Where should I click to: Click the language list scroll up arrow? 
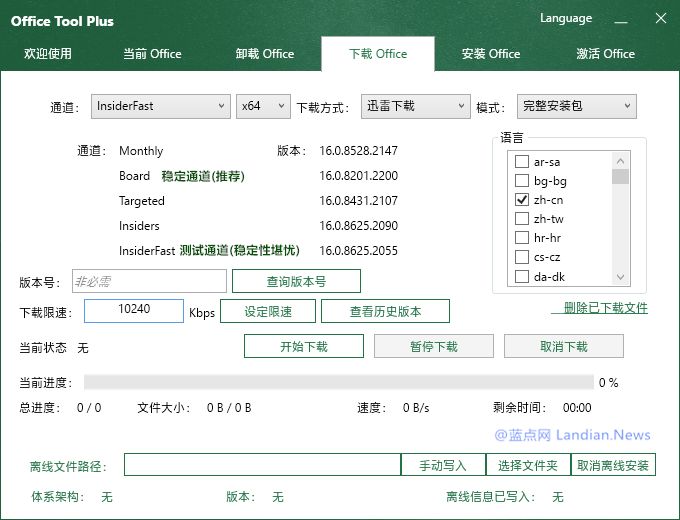620,161
